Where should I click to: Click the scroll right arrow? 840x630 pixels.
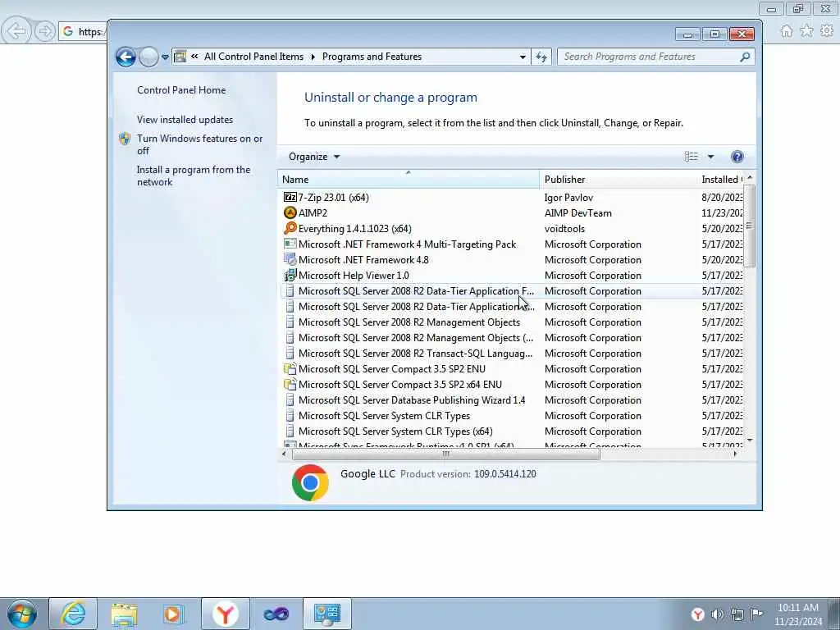click(x=735, y=454)
